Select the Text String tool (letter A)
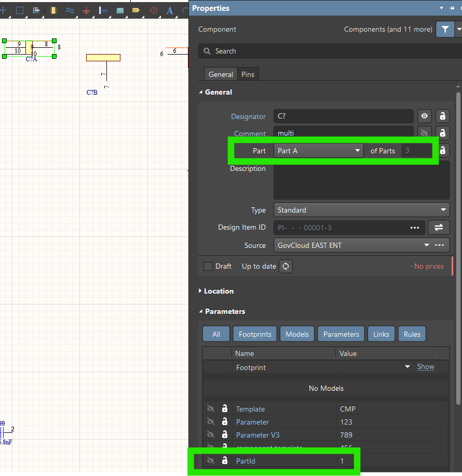This screenshot has height=476, width=462. (170, 11)
